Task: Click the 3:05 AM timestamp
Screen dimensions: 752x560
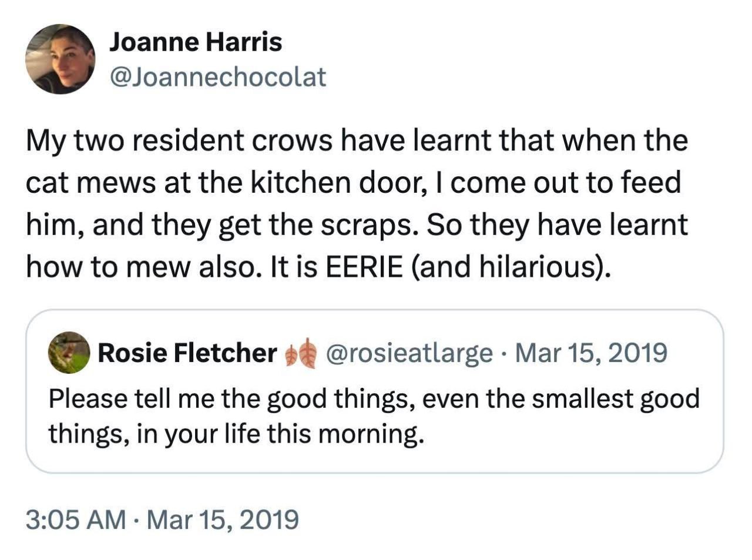Action: coord(76,519)
